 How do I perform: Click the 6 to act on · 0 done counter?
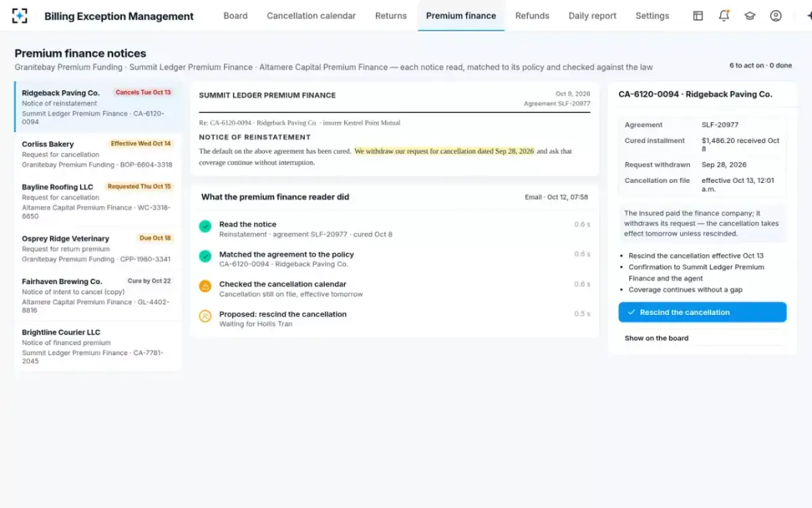(761, 66)
